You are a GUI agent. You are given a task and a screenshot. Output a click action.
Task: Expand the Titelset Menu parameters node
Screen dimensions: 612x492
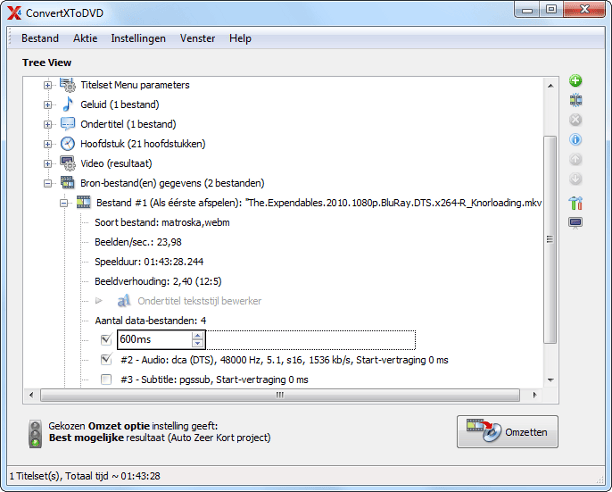pyautogui.click(x=48, y=85)
